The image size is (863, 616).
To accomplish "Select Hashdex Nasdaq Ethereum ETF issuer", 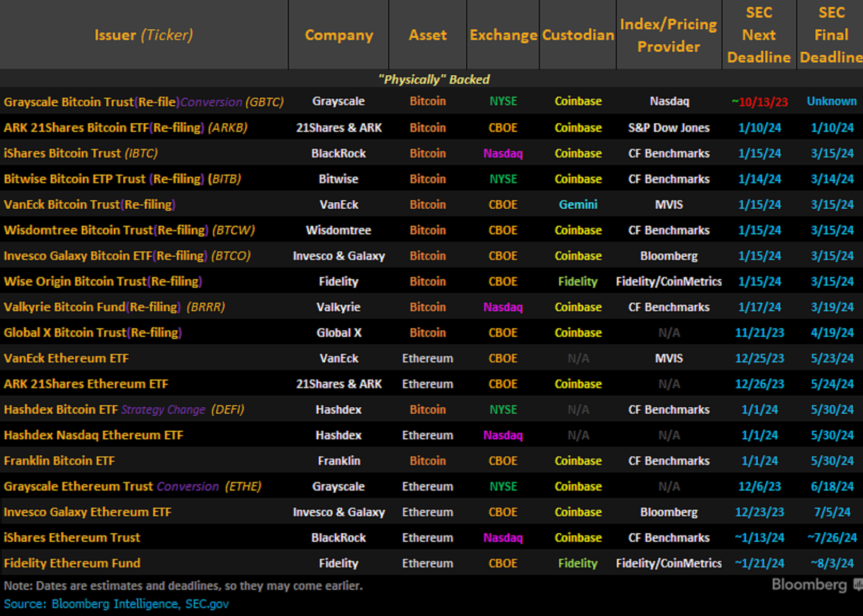I will [x=93, y=435].
